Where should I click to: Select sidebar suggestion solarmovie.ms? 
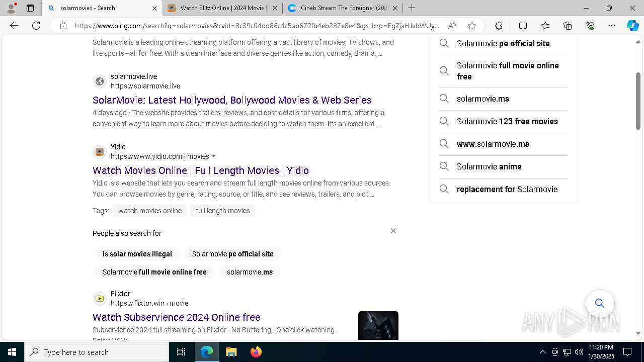click(x=503, y=99)
